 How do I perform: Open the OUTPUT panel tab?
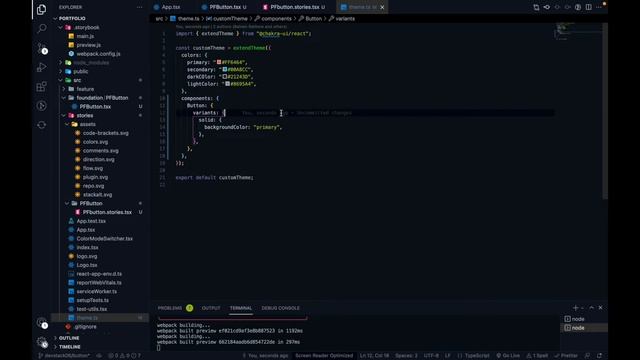[211, 308]
